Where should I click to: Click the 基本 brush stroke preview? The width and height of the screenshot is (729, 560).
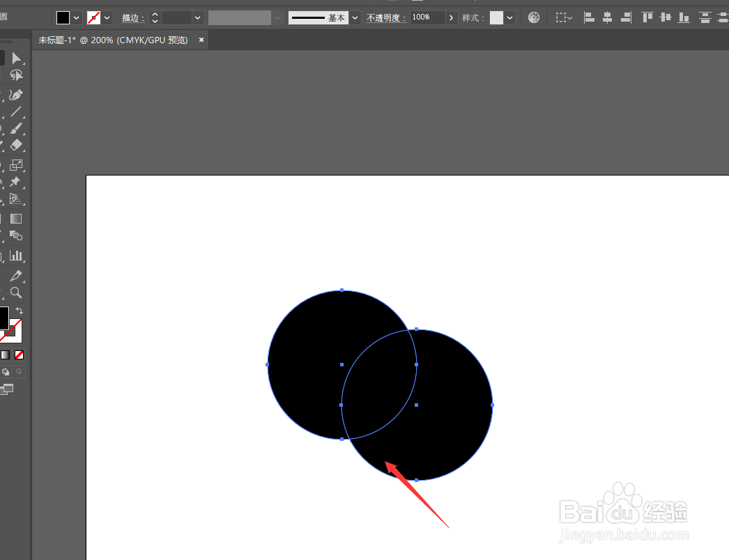pyautogui.click(x=319, y=17)
